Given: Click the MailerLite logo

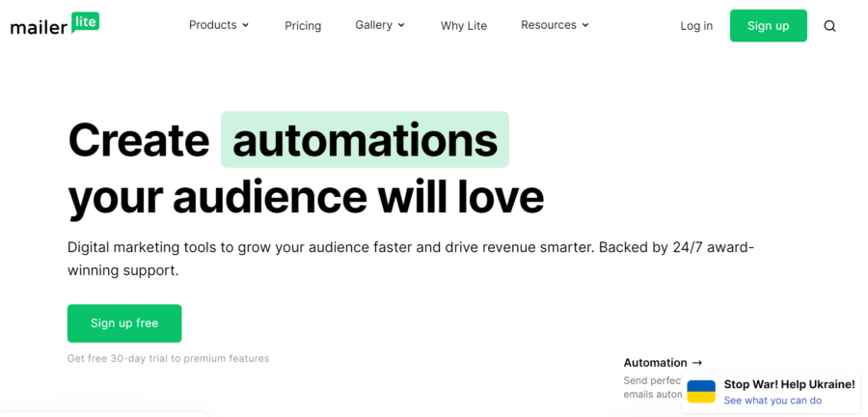Looking at the screenshot, I should point(55,24).
